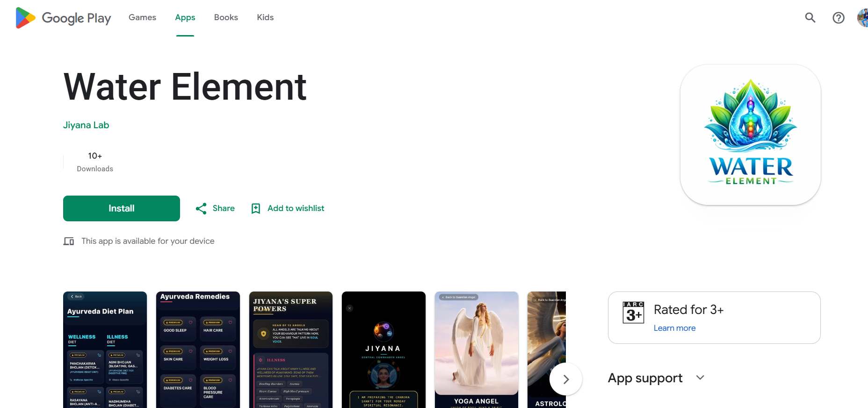The image size is (868, 408).
Task: Select the Apps tab
Action: click(x=185, y=17)
